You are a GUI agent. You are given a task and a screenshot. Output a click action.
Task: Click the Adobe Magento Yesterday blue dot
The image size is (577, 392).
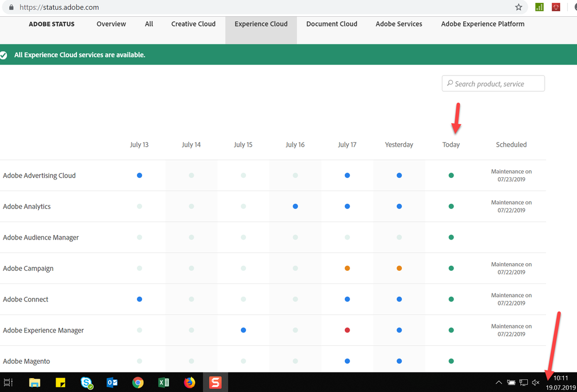[x=399, y=361]
